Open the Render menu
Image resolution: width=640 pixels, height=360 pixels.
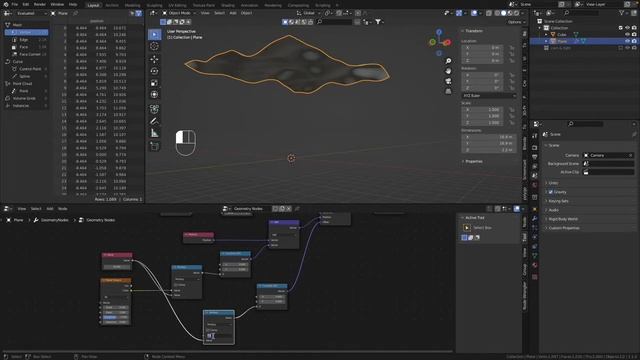click(40, 4)
